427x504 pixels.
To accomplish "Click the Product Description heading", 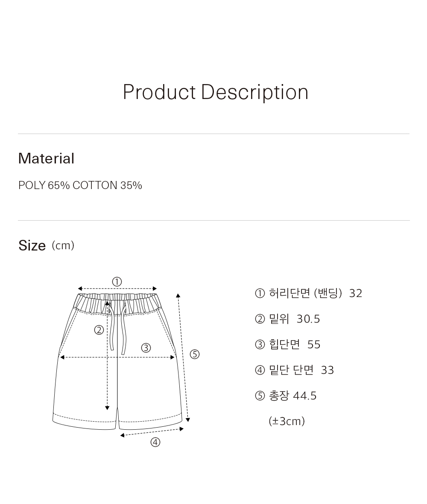I will (216, 93).
